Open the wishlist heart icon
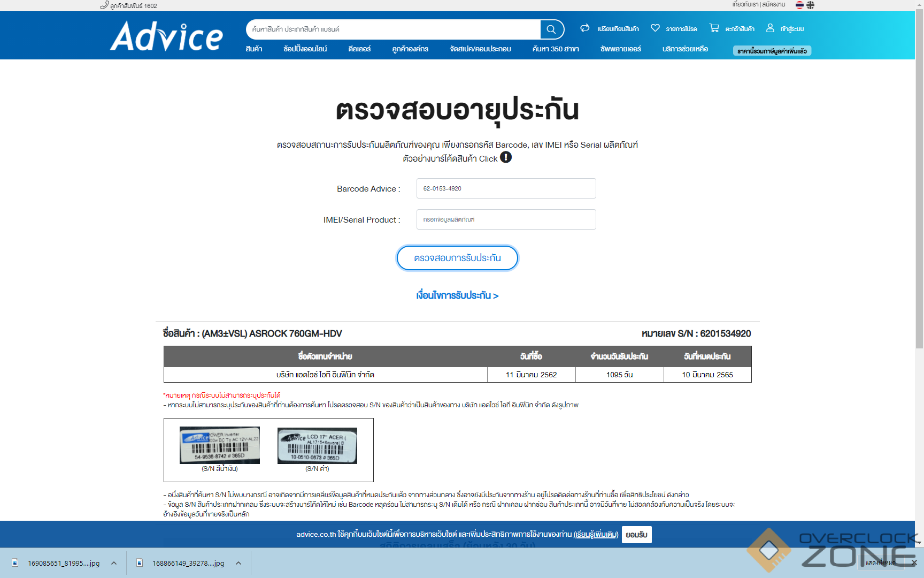The width and height of the screenshot is (924, 578). [655, 28]
